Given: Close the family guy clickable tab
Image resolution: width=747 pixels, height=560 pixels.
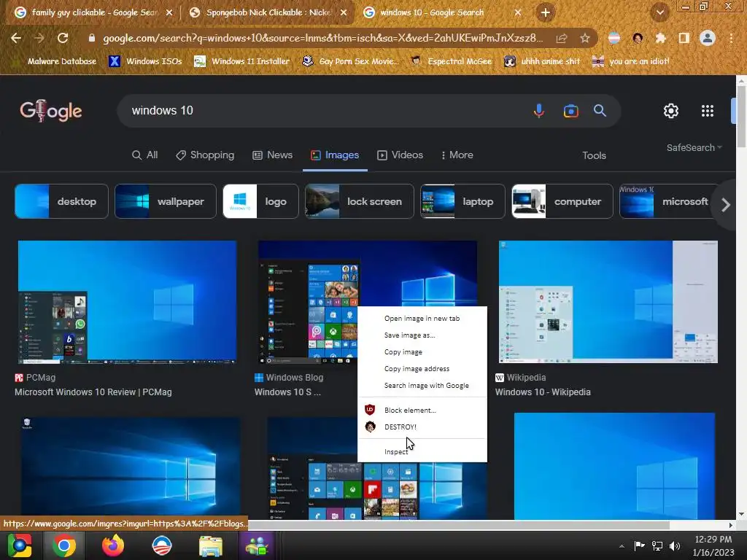Looking at the screenshot, I should pos(169,13).
